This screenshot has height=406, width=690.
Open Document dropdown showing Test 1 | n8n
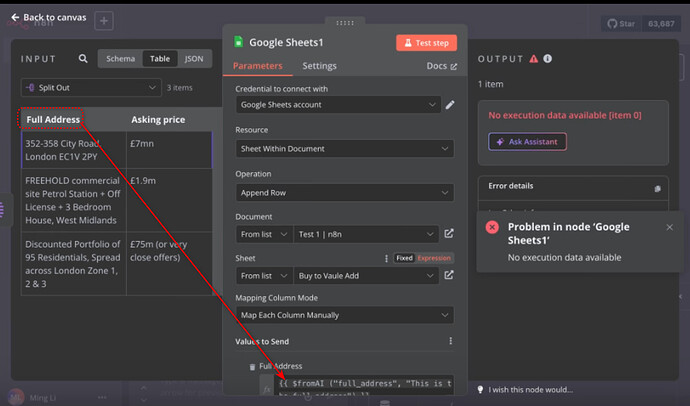[x=366, y=234]
